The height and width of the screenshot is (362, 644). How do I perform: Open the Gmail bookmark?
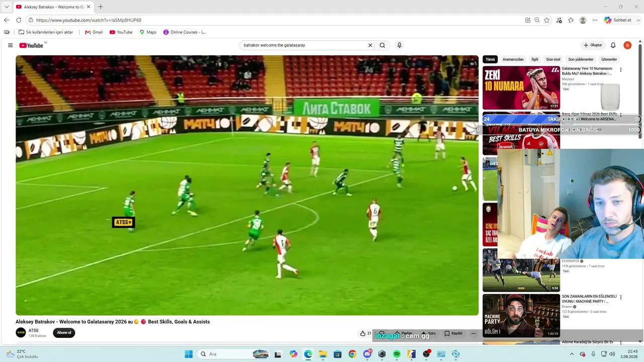[94, 32]
